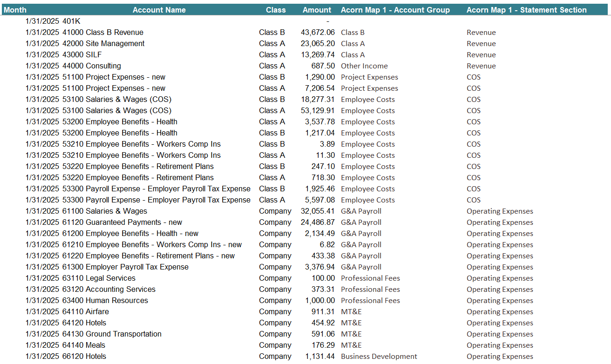Viewport: 611px width, 364px height.
Task: Click the Professional Fees group for 63120 Accounting
Action: 370,289
